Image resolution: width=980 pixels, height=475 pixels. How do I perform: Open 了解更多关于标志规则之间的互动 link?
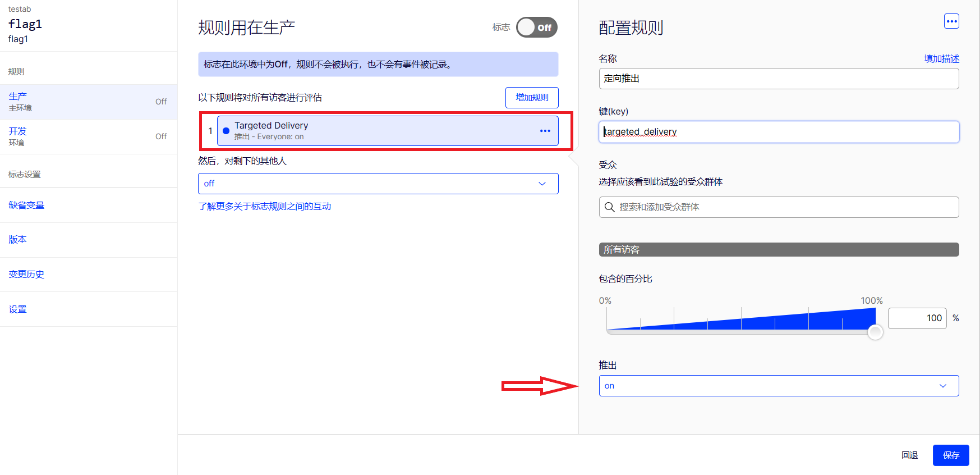coord(265,206)
